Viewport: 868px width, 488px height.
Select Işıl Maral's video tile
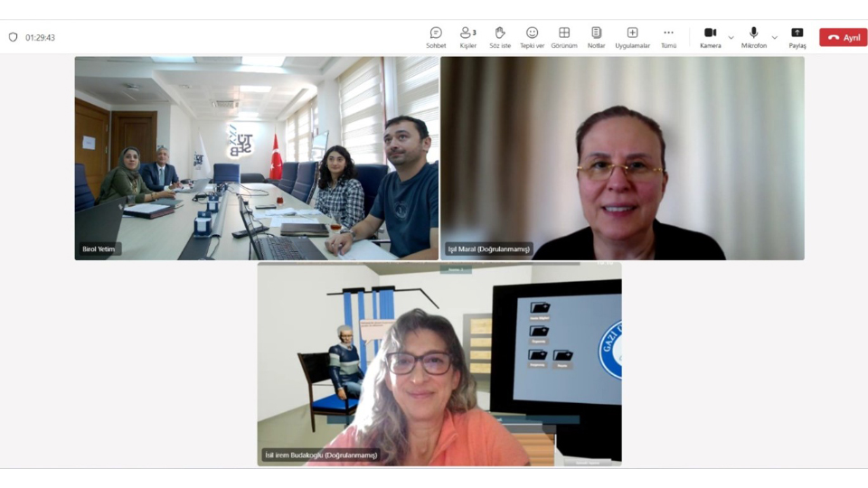tap(622, 158)
